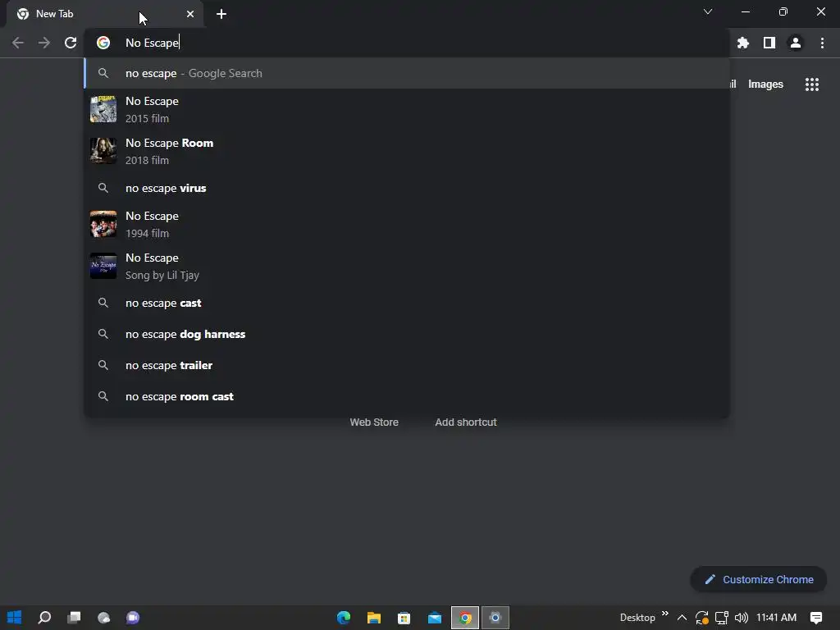Open the Chat taskbar icon
Screen dimensions: 840x630
[x=133, y=618]
